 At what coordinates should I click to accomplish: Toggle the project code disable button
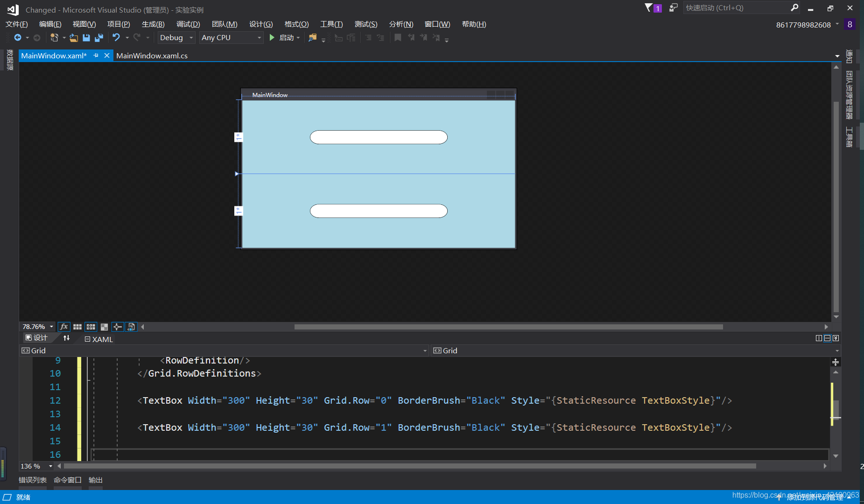click(131, 327)
